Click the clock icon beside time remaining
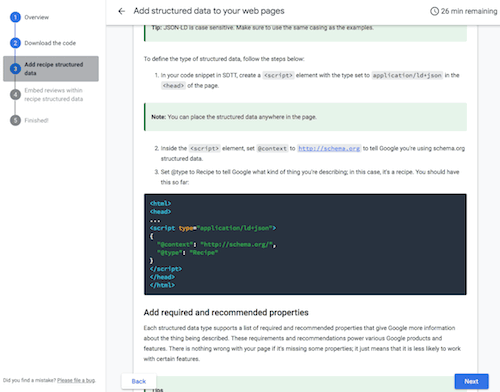 coord(434,11)
